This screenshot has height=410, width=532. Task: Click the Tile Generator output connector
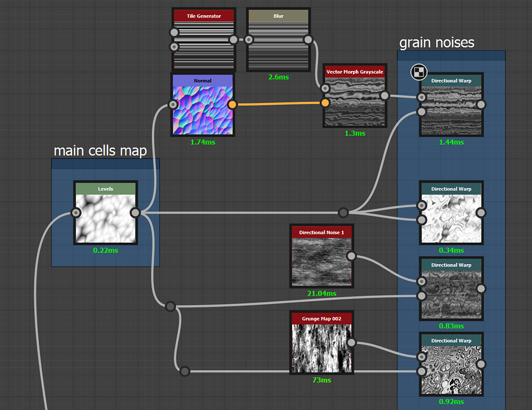[234, 39]
